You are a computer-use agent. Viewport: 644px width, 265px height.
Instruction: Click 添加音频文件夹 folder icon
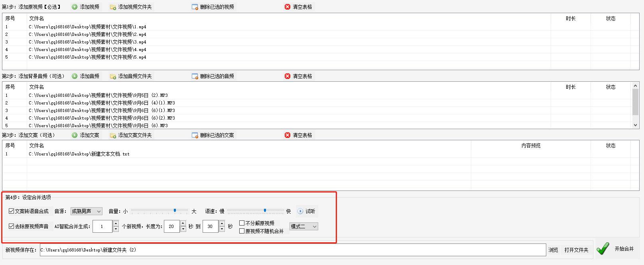tap(113, 76)
